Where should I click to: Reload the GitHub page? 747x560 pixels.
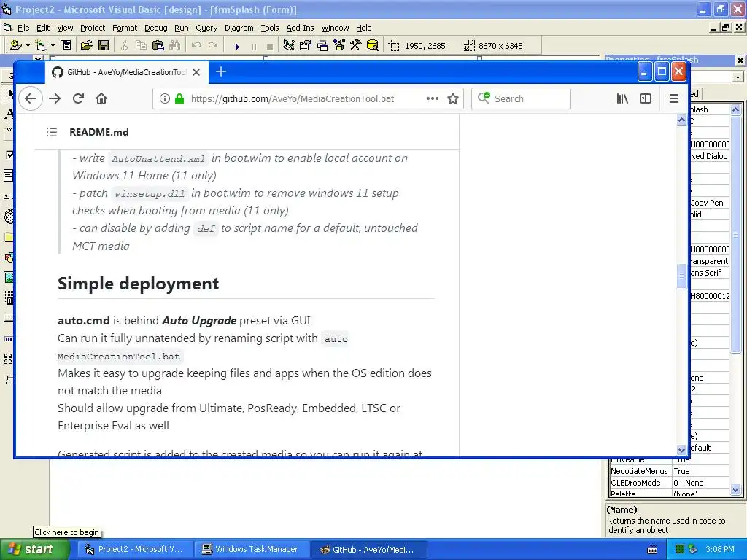78,98
